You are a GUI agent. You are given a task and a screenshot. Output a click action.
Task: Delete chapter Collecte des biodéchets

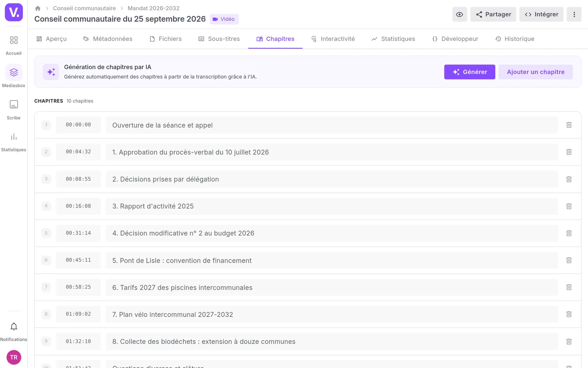point(569,342)
